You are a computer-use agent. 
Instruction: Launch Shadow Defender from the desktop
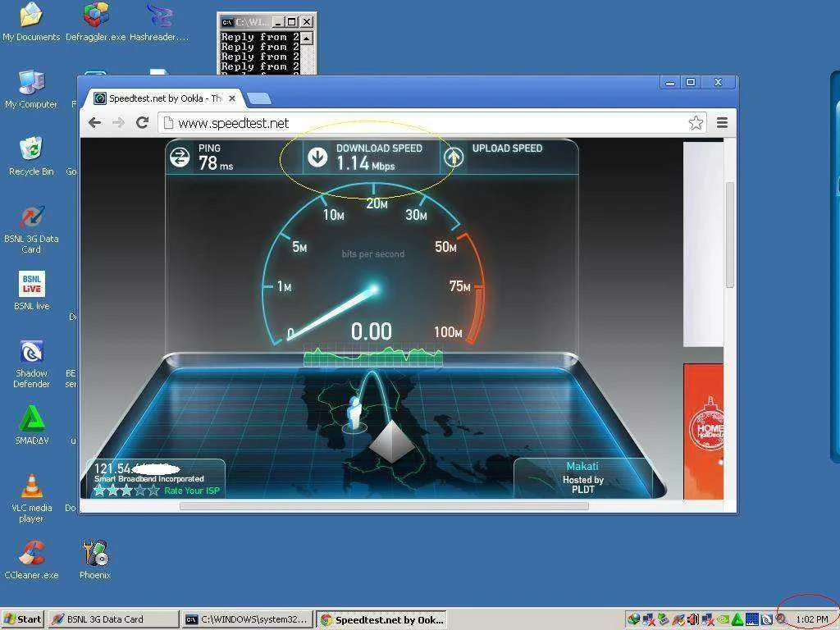31,363
